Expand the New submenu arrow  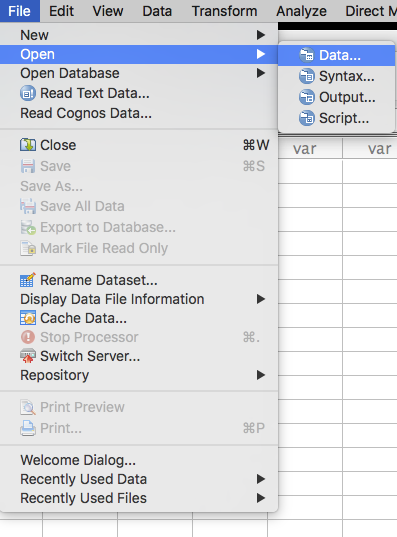[261, 35]
